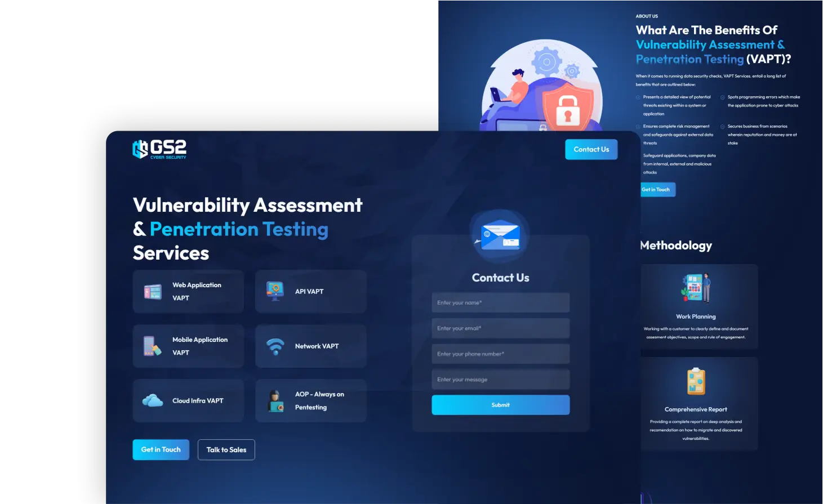This screenshot has height=504, width=823.
Task: Click the API VAPT monitor icon
Action: tap(275, 291)
